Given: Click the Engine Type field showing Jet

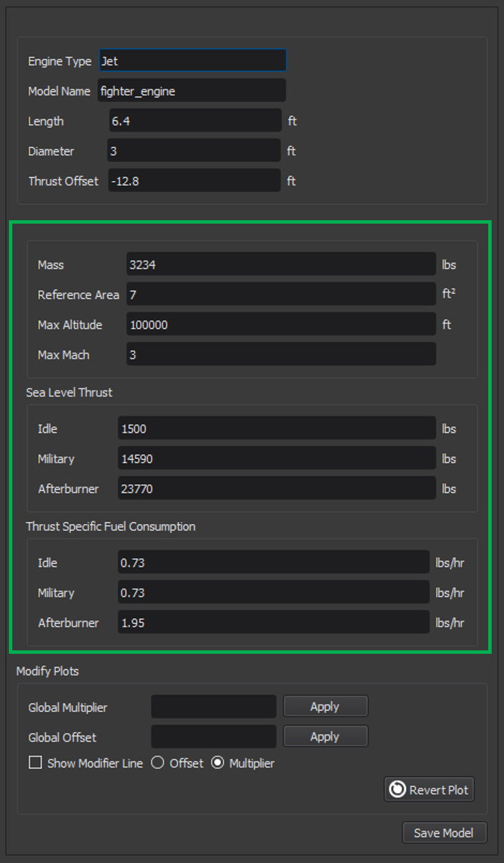Looking at the screenshot, I should [193, 60].
